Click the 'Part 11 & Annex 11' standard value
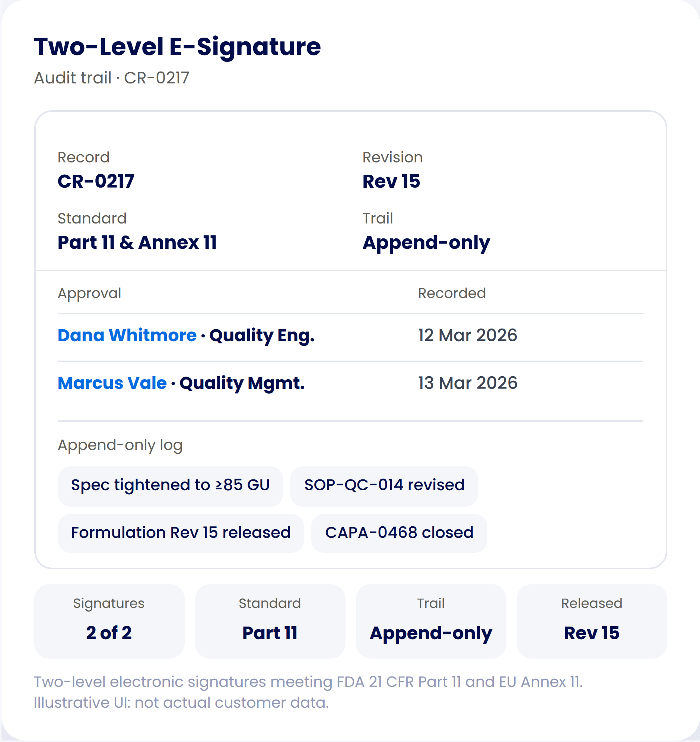The width and height of the screenshot is (700, 742). [x=137, y=242]
